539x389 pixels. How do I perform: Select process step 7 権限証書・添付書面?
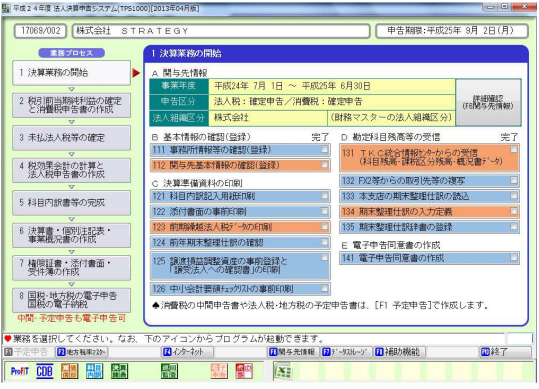click(x=72, y=268)
